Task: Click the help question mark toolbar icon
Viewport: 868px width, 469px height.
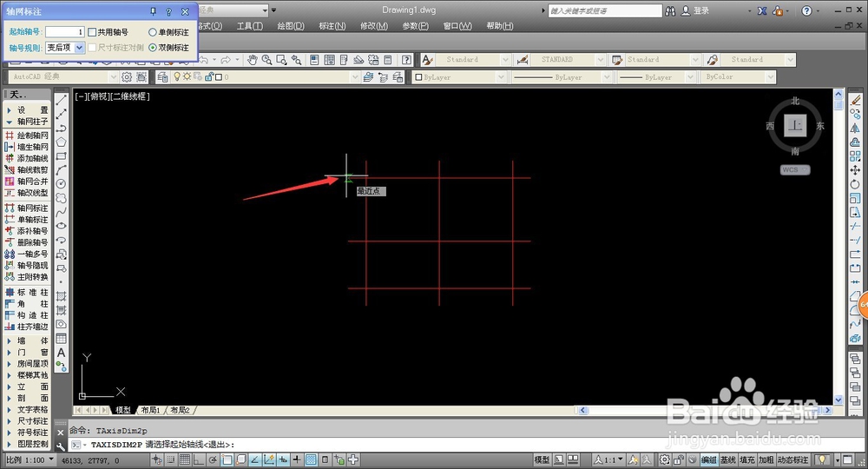Action: pyautogui.click(x=407, y=60)
